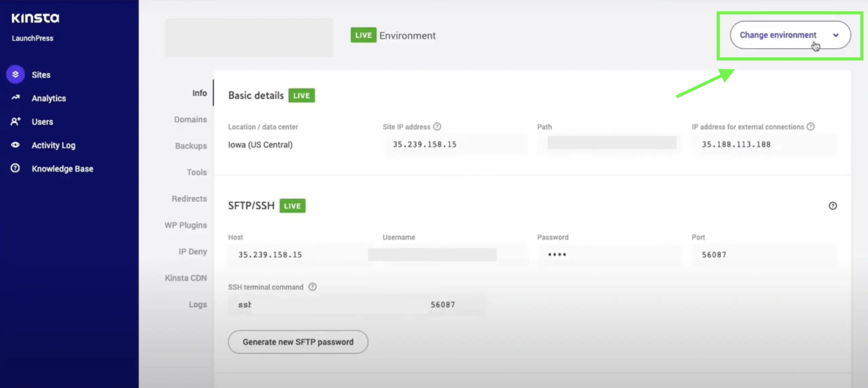868x388 pixels.
Task: Click the SSH terminal command field
Action: pyautogui.click(x=357, y=305)
